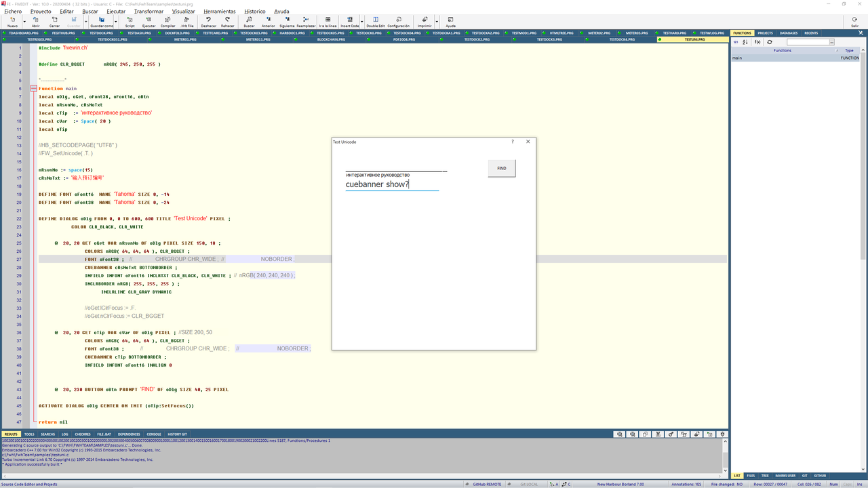Open the Herramientas menu
Screen dimensions: 868x488
click(x=220, y=12)
